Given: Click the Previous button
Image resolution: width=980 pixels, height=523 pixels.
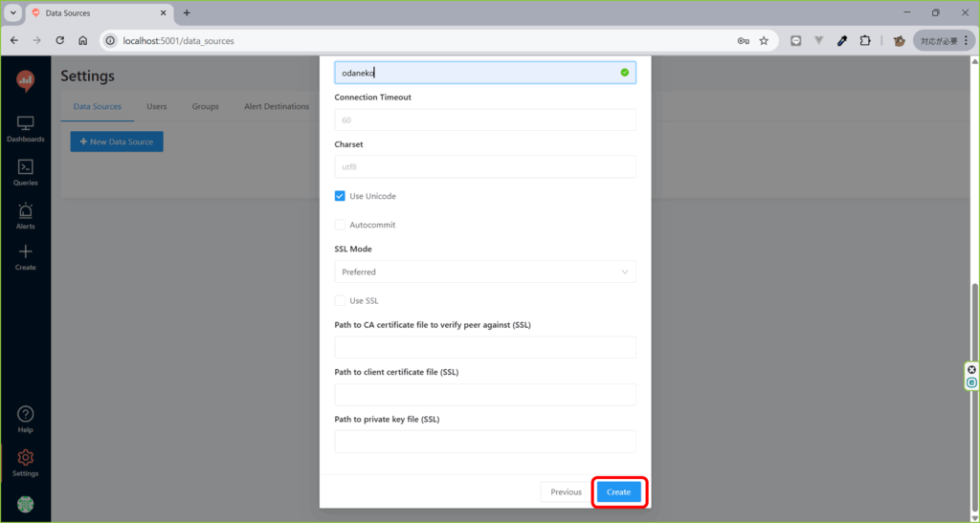Looking at the screenshot, I should pyautogui.click(x=566, y=491).
